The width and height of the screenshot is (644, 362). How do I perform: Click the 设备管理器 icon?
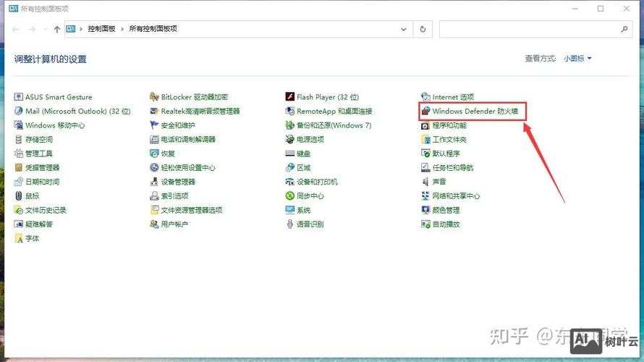[x=154, y=182]
